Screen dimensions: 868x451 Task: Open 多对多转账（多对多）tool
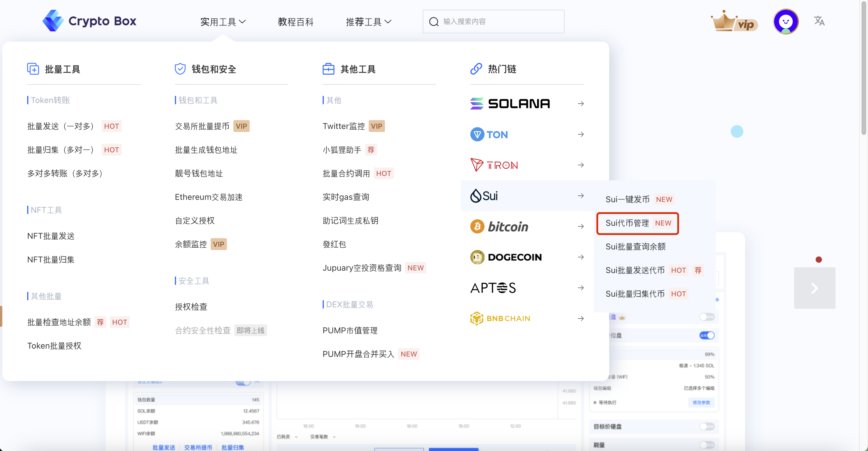tap(65, 173)
